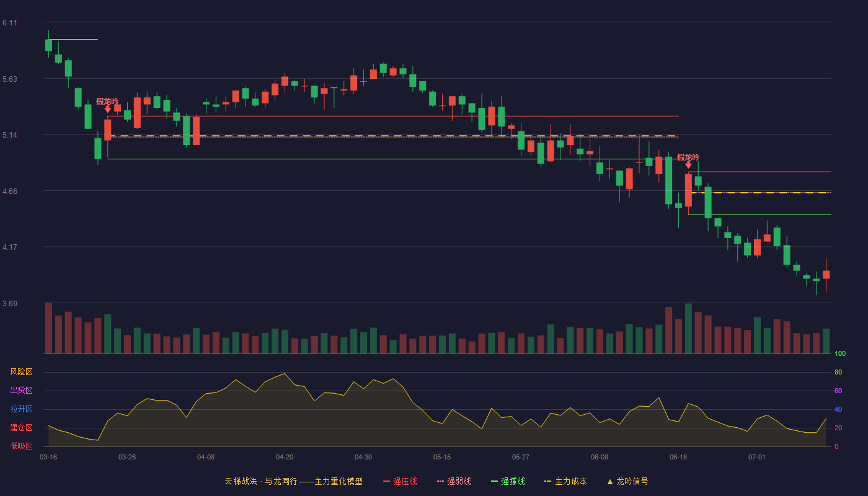
Task: Click the 云梯战法 主力量化模型 legend label
Action: [x=293, y=481]
